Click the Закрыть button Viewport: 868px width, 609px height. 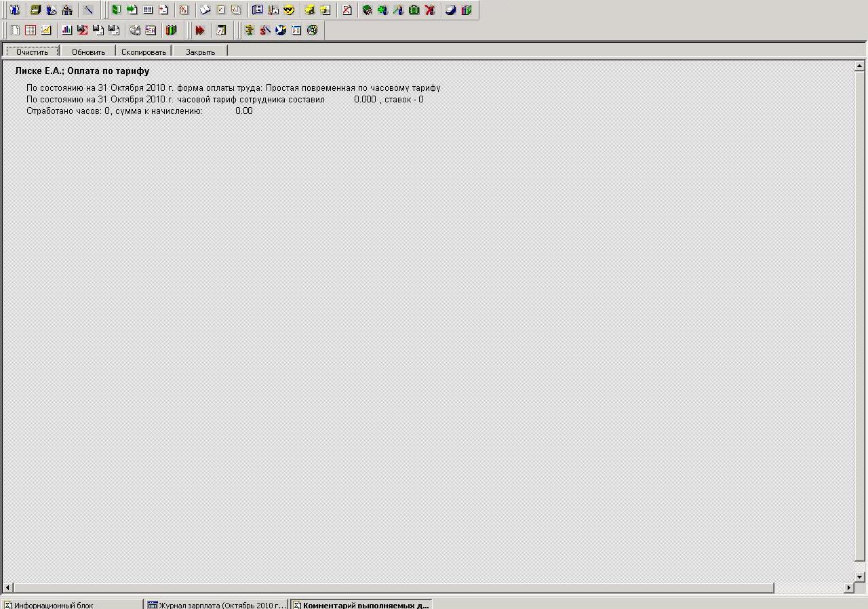[x=200, y=52]
